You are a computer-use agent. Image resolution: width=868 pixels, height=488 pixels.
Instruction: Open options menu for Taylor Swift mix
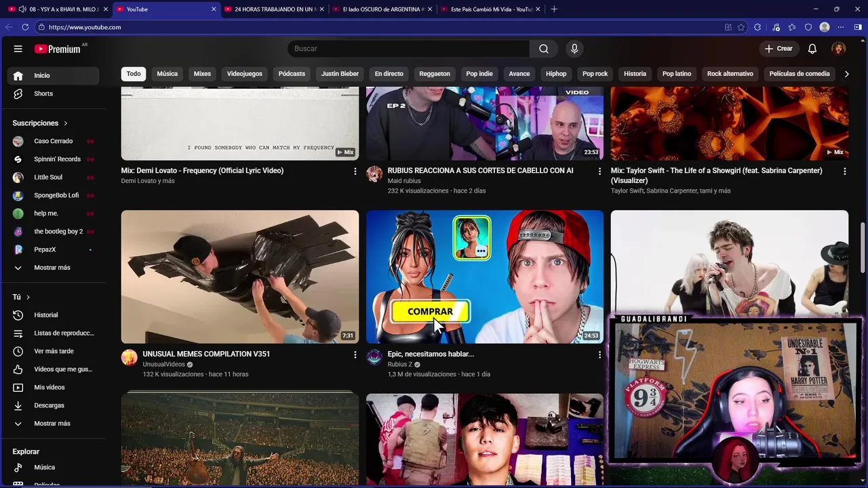(844, 171)
